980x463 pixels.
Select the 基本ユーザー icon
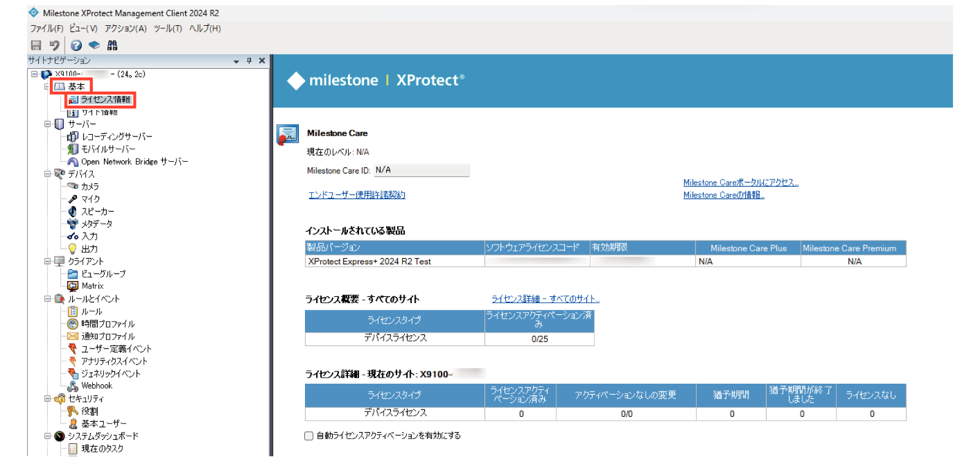point(73,424)
